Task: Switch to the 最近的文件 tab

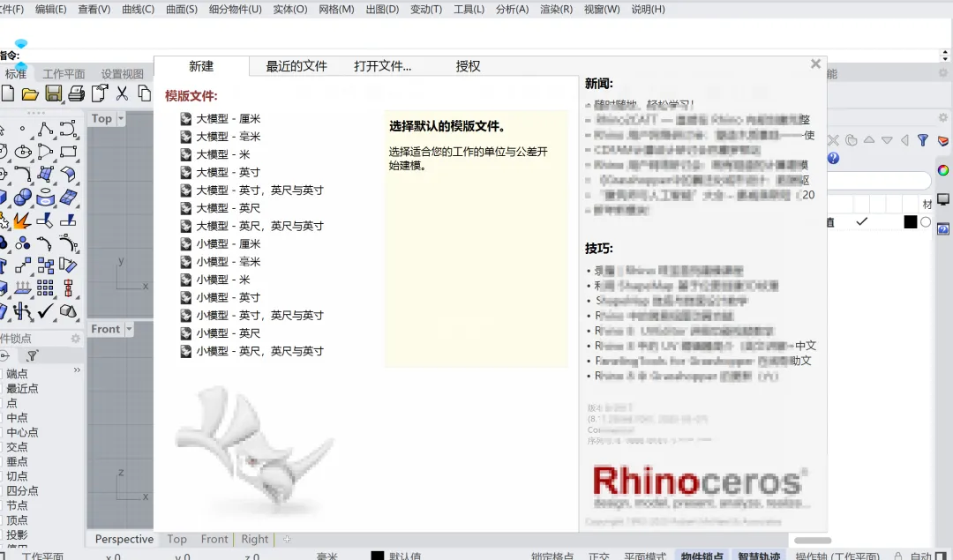Action: (296, 66)
